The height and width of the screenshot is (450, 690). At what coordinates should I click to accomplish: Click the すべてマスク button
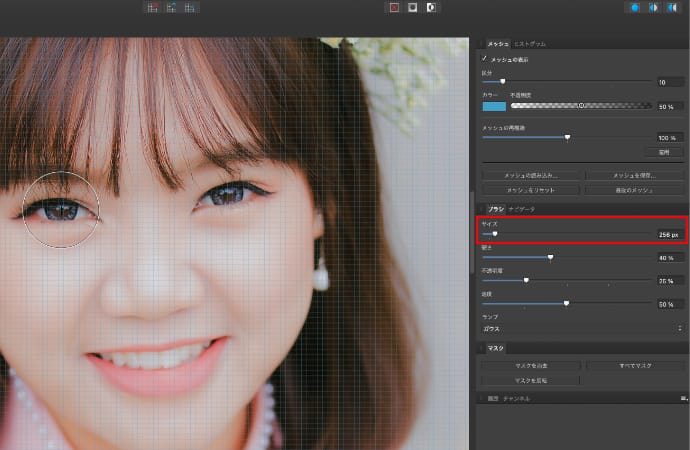(634, 366)
